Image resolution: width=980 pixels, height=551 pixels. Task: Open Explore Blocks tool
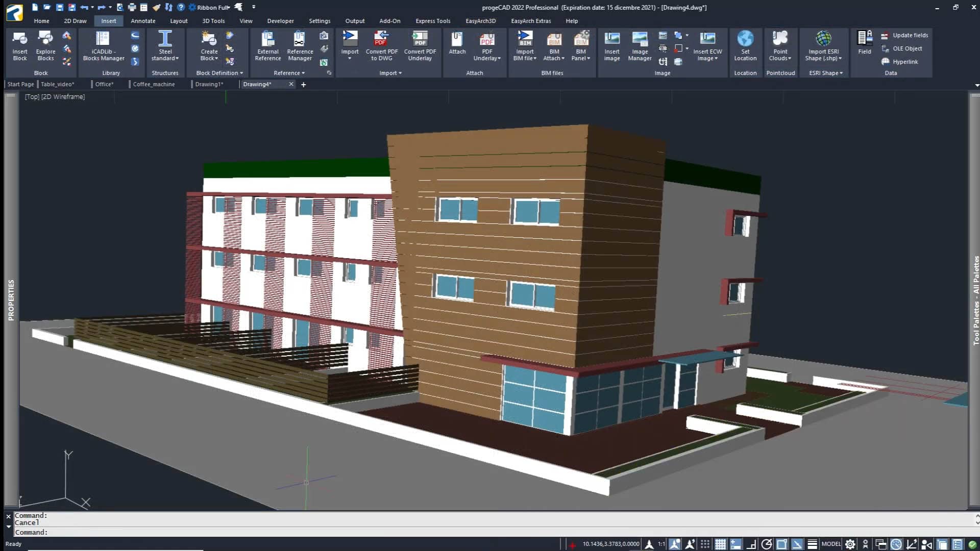[x=45, y=46]
